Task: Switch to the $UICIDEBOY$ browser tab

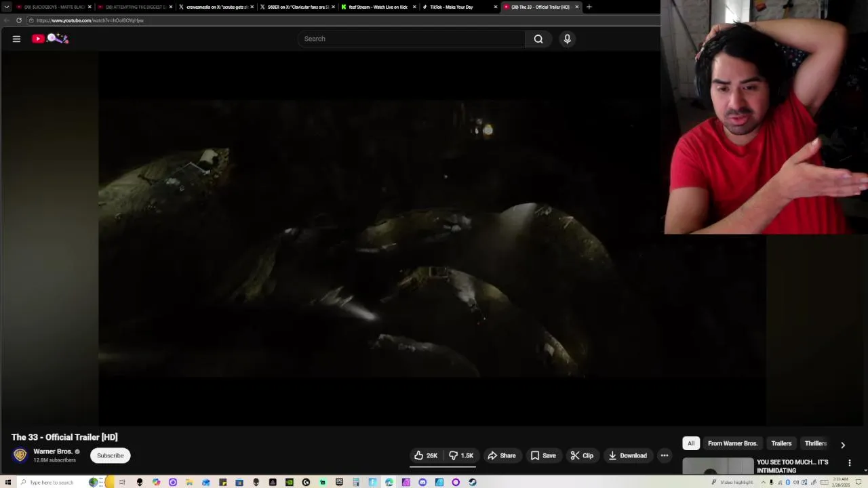Action: (53, 7)
